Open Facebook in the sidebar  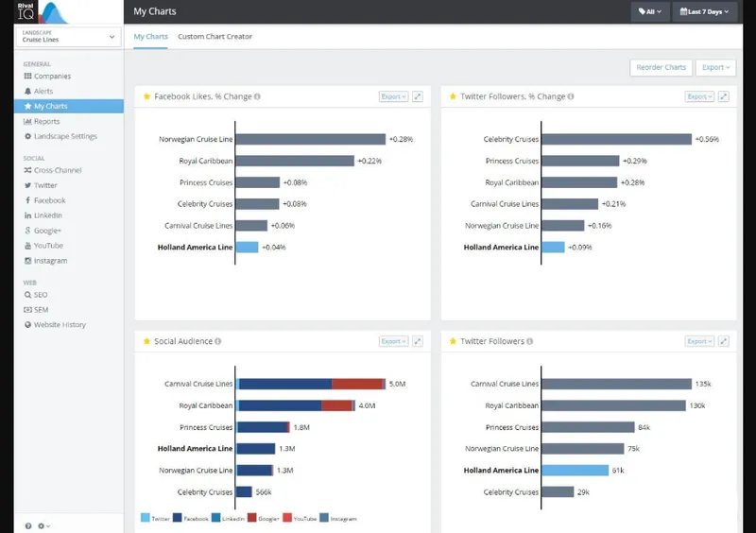pyautogui.click(x=44, y=200)
